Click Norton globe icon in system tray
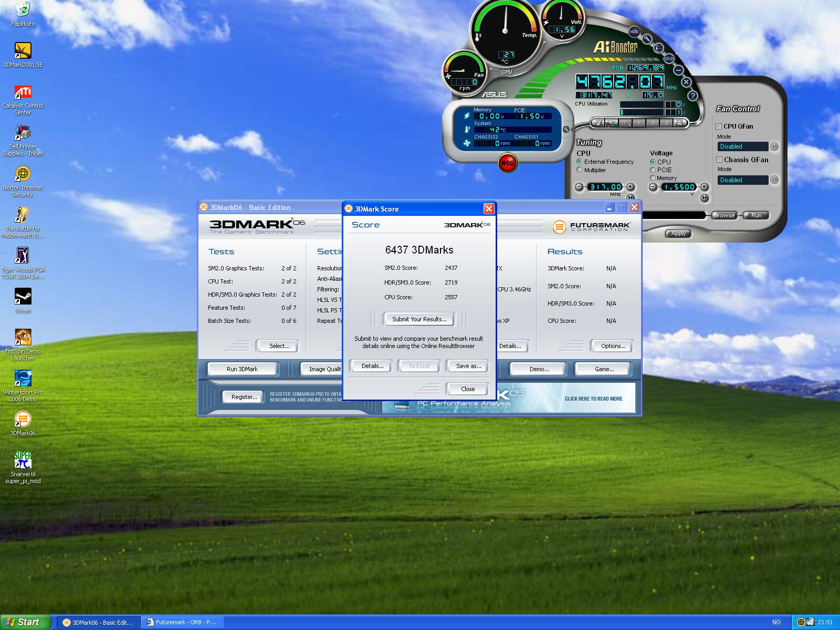This screenshot has width=840, height=630. 801,622
